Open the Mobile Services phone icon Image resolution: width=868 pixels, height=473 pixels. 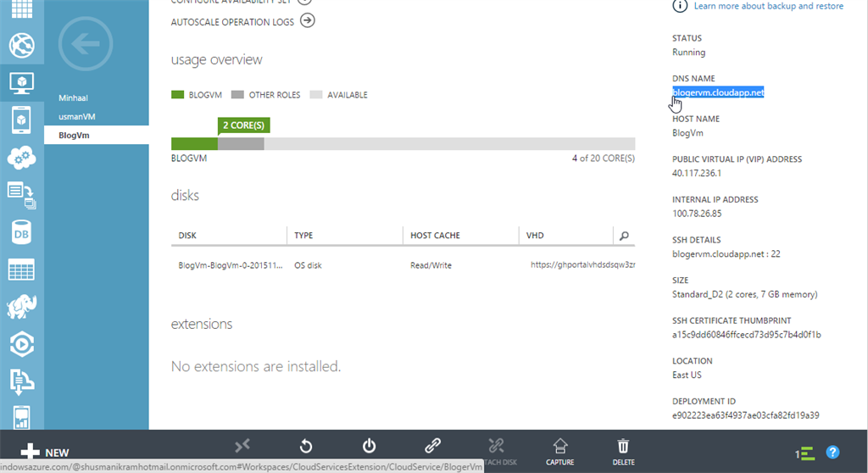coord(21,120)
